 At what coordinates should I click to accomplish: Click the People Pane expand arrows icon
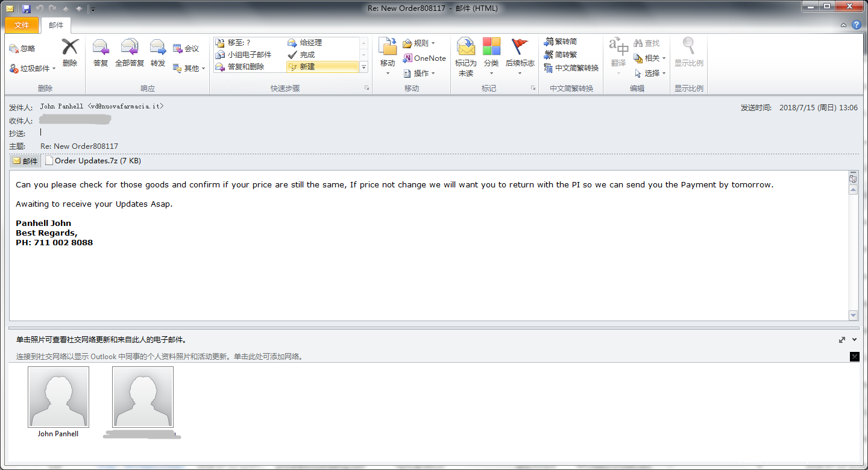(842, 340)
